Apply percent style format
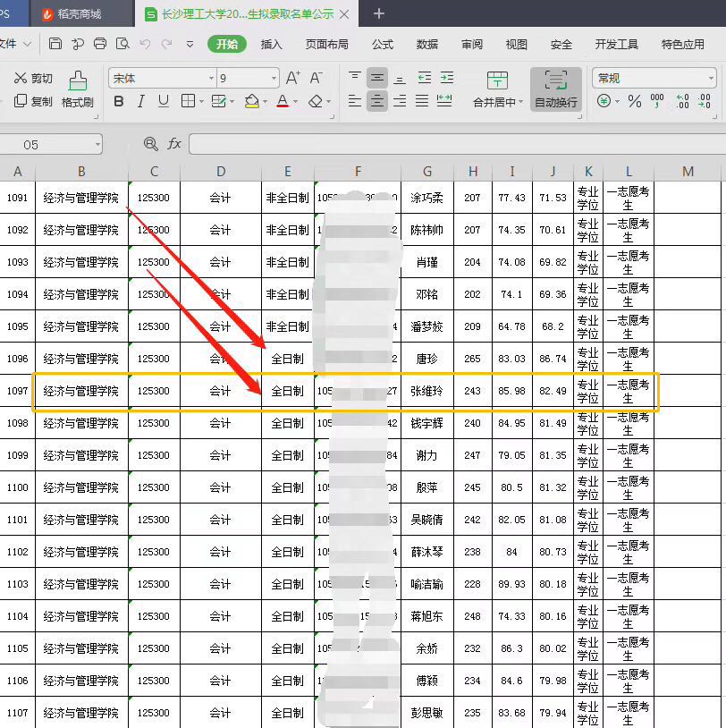Image resolution: width=726 pixels, height=728 pixels. 634,101
